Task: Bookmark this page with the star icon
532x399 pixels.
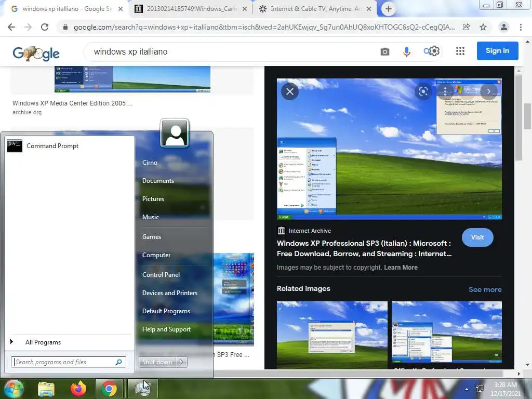Action: pyautogui.click(x=483, y=27)
